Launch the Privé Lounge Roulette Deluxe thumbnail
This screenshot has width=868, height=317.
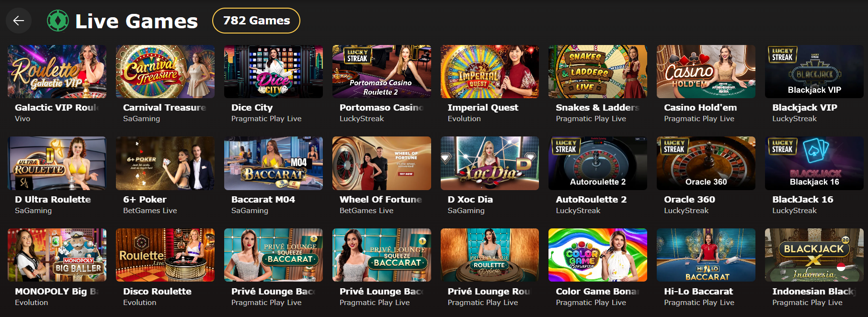[490, 255]
